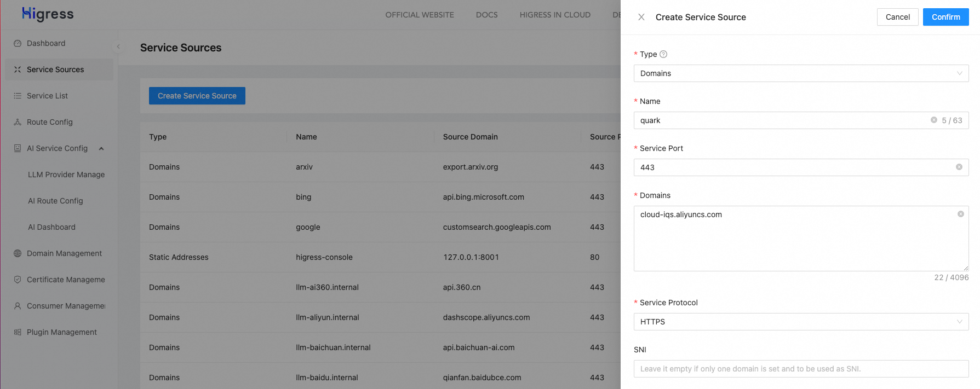Click the Domain Management globe icon
Viewport: 980px width, 389px height.
tap(18, 253)
